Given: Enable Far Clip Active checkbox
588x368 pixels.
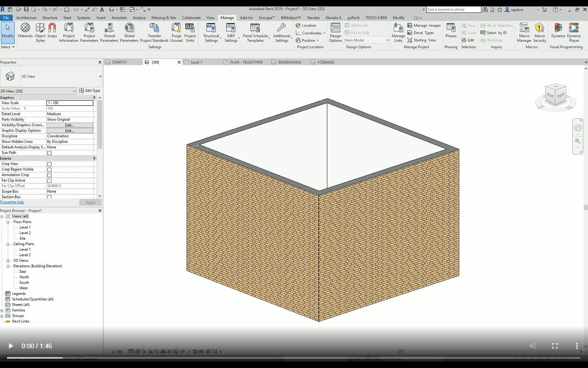Looking at the screenshot, I should [x=49, y=180].
